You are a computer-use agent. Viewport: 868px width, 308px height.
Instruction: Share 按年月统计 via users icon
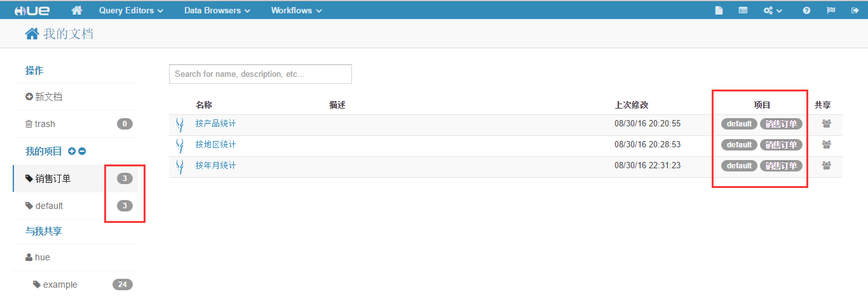coord(826,166)
